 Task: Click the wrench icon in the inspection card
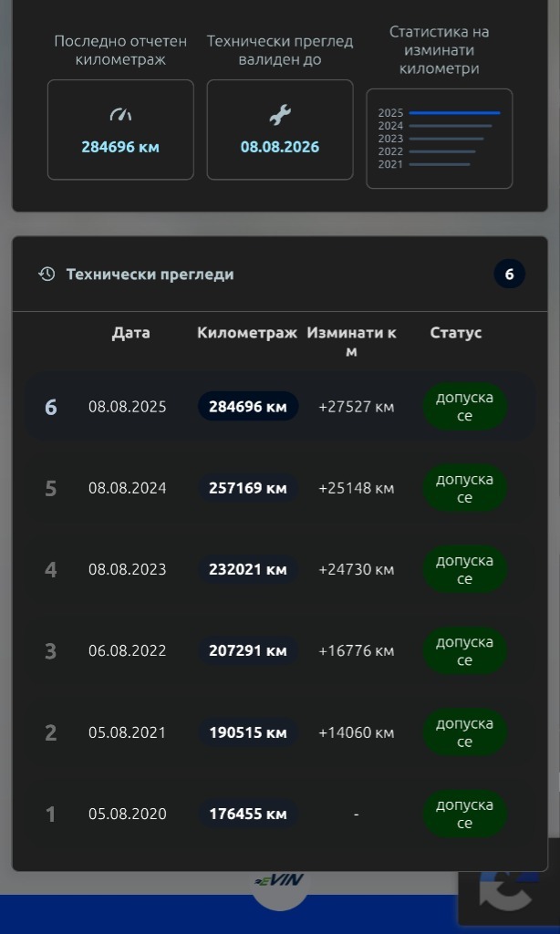280,114
